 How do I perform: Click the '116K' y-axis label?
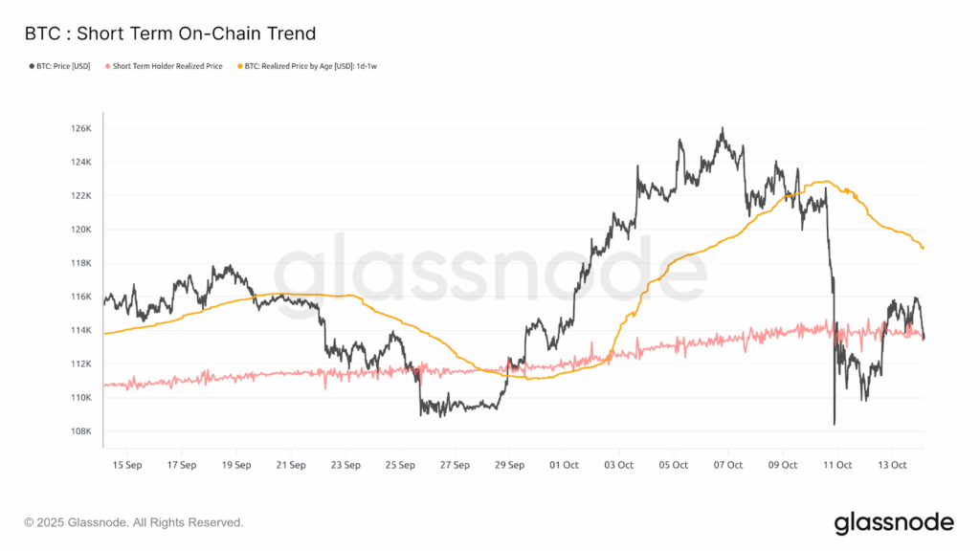pos(80,297)
